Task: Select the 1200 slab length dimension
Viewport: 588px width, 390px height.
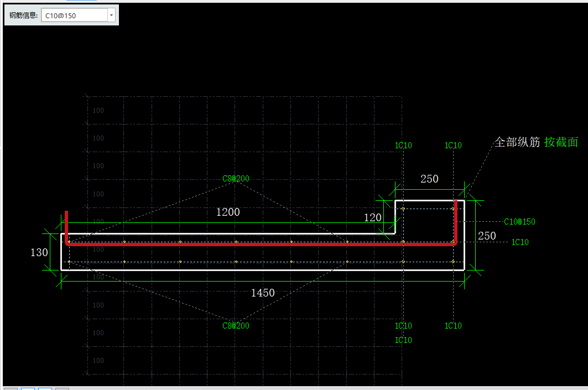Action: tap(228, 212)
